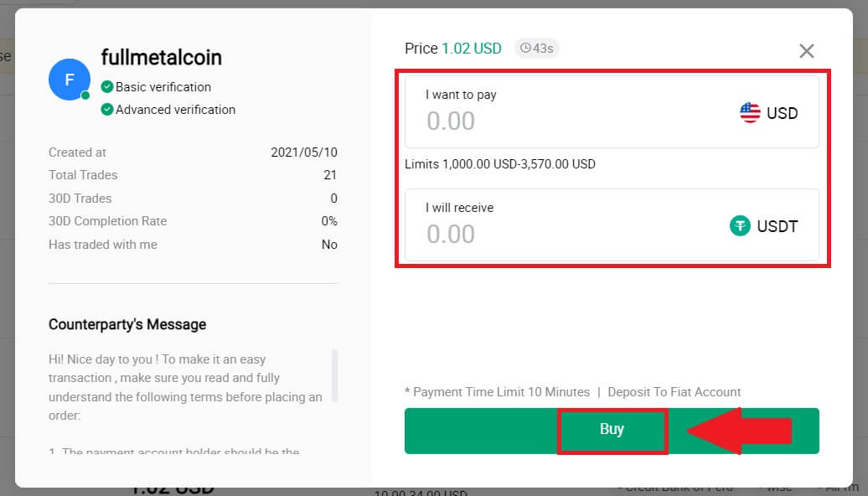Click "Deposit To Fiat Account" text
This screenshot has height=496, width=868.
click(675, 391)
